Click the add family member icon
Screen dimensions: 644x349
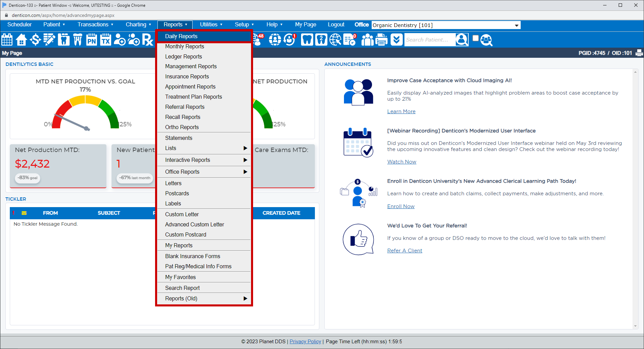[x=134, y=40]
